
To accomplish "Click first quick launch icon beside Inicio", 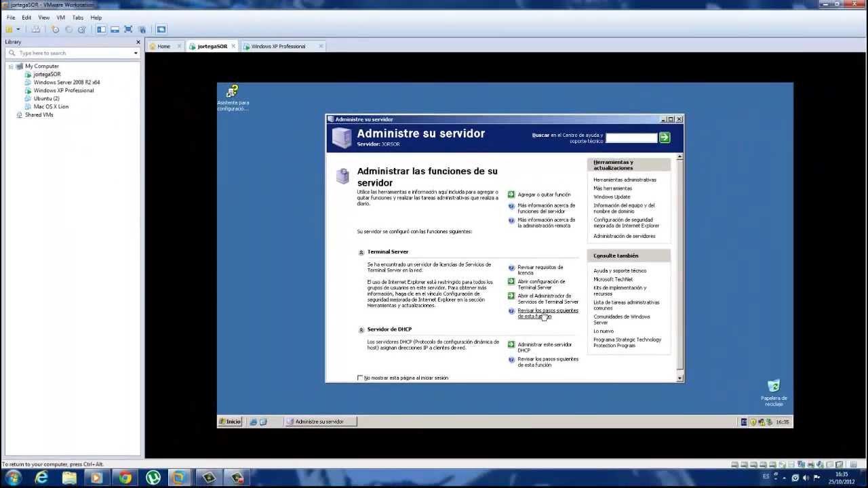I will point(254,422).
